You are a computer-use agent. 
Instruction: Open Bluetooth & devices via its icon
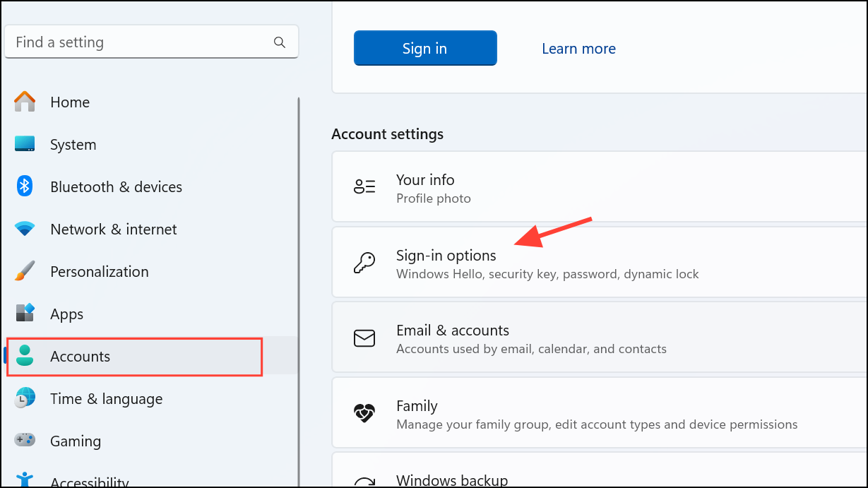[25, 186]
